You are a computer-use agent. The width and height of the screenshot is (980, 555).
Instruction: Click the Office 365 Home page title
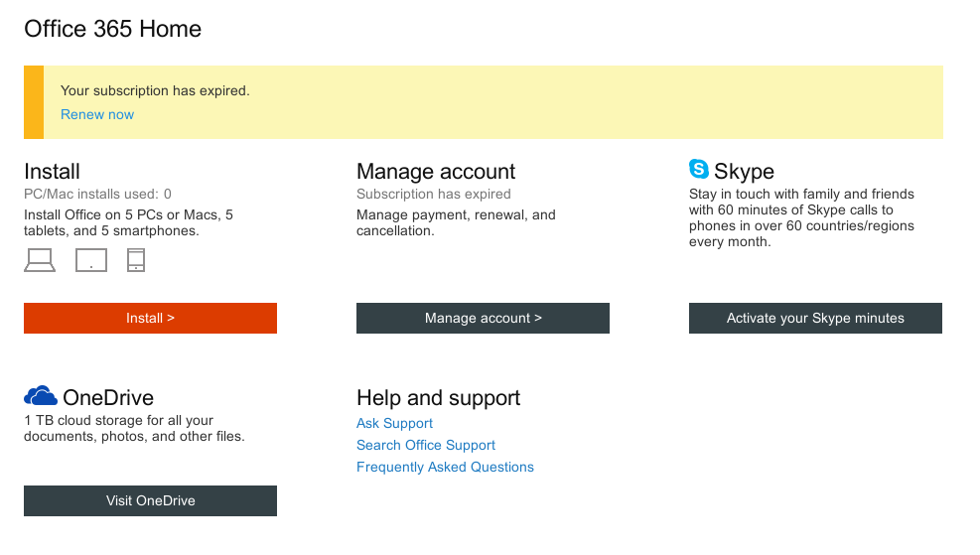tap(112, 29)
